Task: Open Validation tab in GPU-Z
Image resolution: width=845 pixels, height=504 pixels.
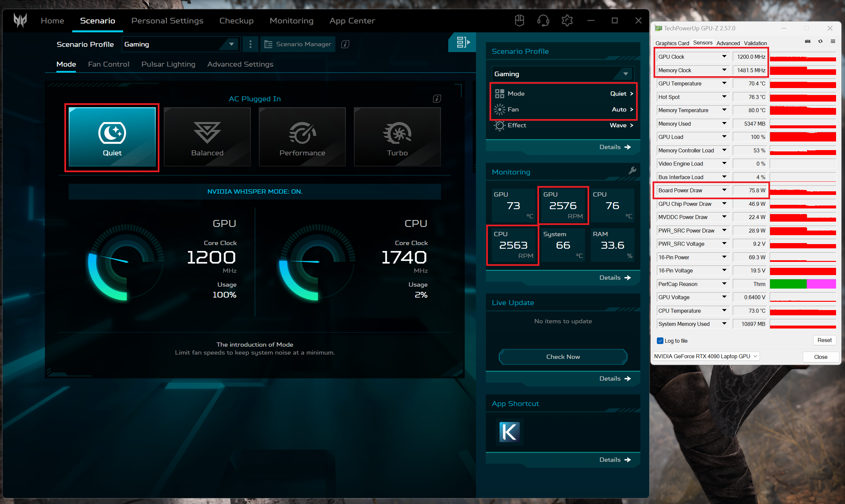Action: [755, 43]
